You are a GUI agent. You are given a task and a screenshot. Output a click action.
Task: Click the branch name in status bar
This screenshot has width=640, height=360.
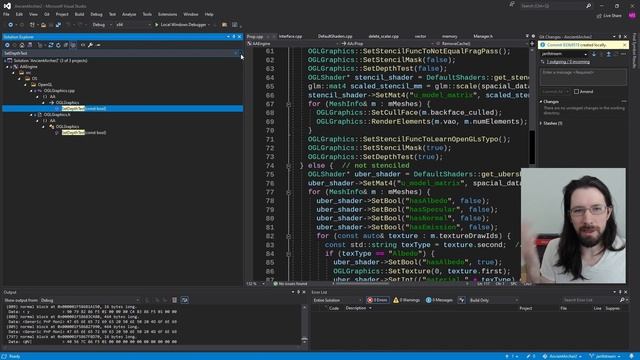(x=606, y=356)
